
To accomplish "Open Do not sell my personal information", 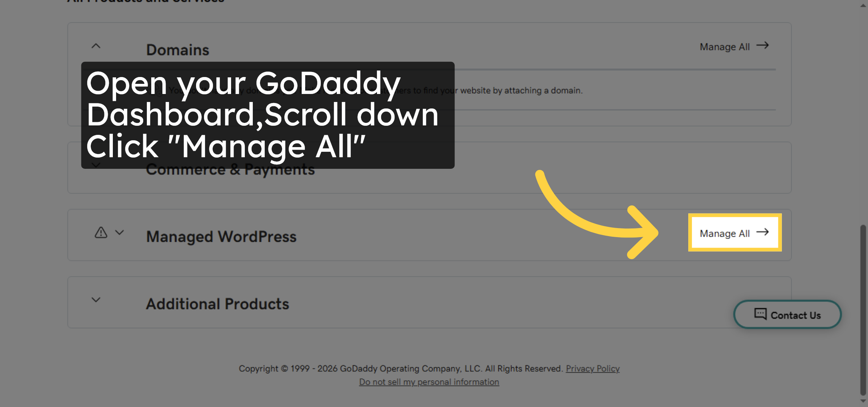I will point(429,382).
